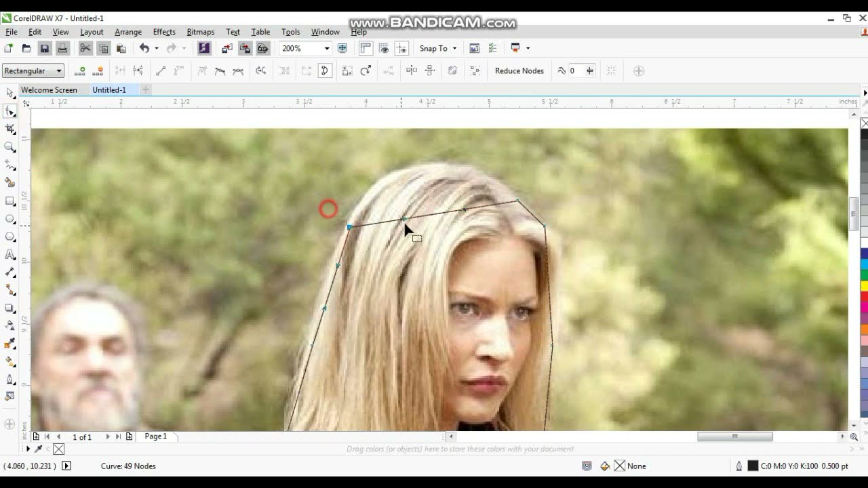Pick the red swatch in color palette

(865, 297)
